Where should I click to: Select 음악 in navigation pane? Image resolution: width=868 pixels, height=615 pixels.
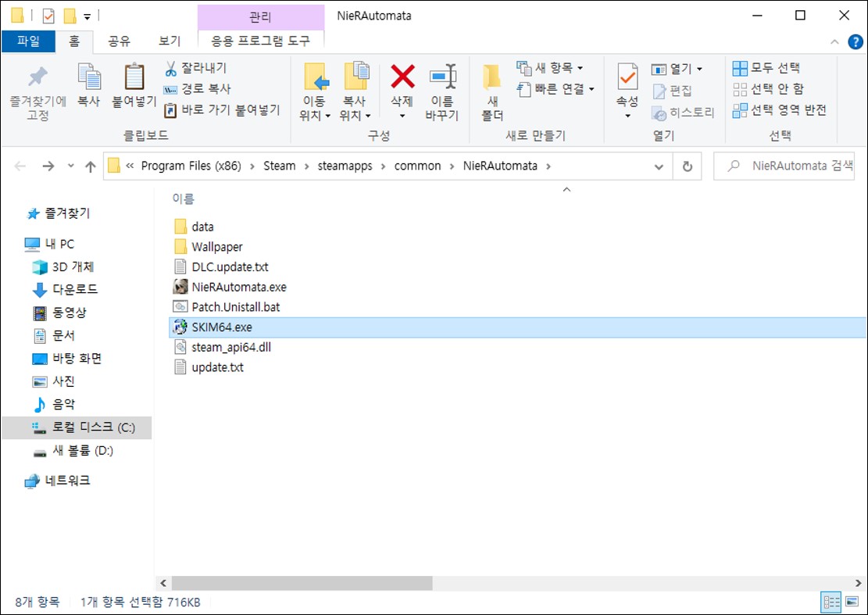(54, 405)
